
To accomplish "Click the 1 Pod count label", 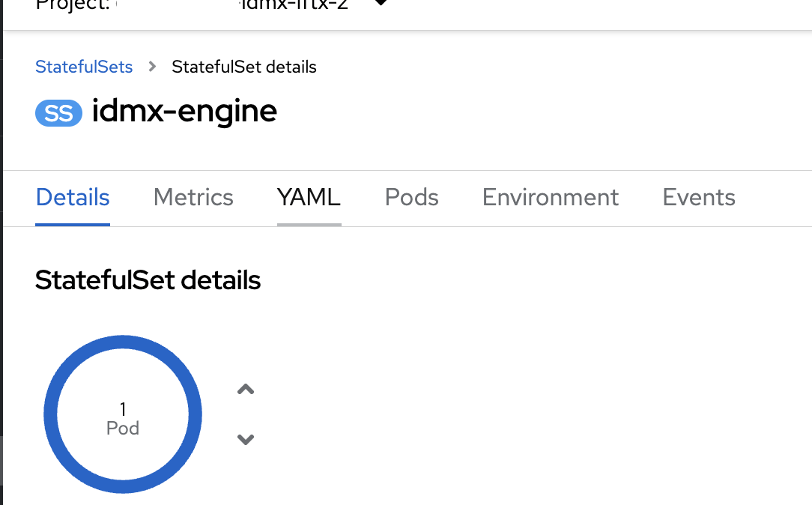I will coord(123,419).
